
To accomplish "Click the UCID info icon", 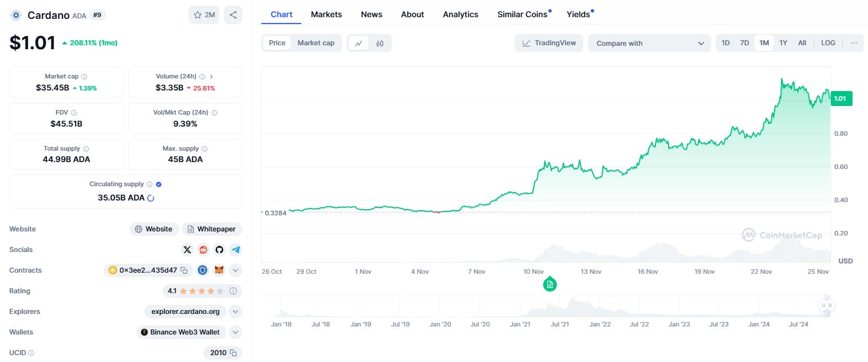I will 31,353.
